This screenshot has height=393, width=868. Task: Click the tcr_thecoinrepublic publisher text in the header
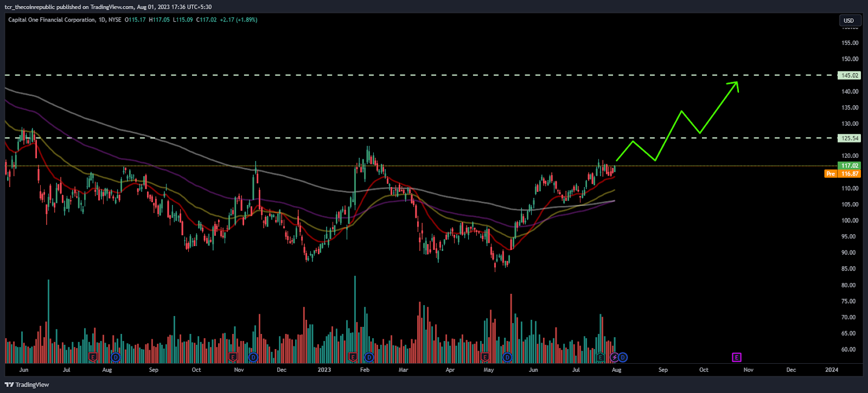[x=30, y=7]
